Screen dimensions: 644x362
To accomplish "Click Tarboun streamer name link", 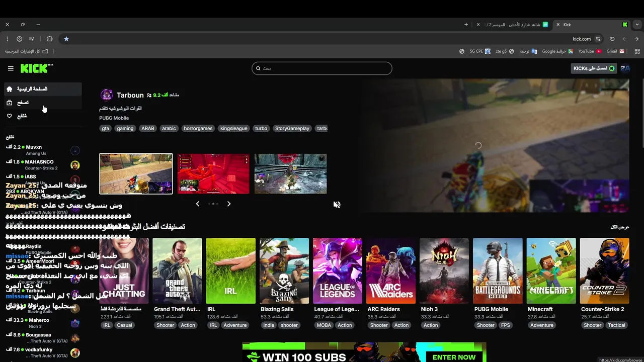I will point(130,95).
